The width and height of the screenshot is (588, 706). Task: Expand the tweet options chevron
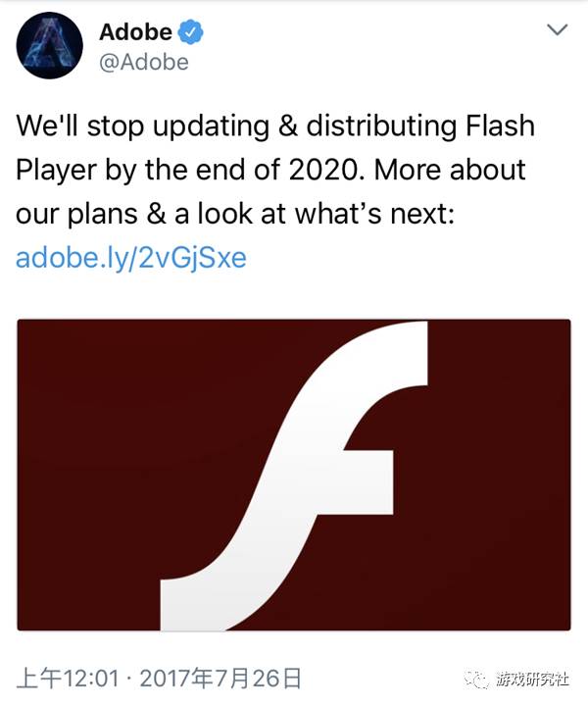tap(556, 30)
